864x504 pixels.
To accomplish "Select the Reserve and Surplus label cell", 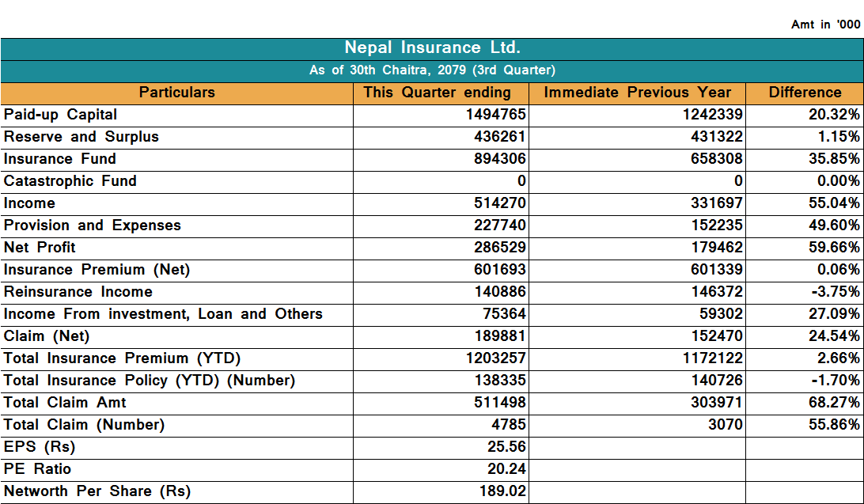I will pos(81,137).
